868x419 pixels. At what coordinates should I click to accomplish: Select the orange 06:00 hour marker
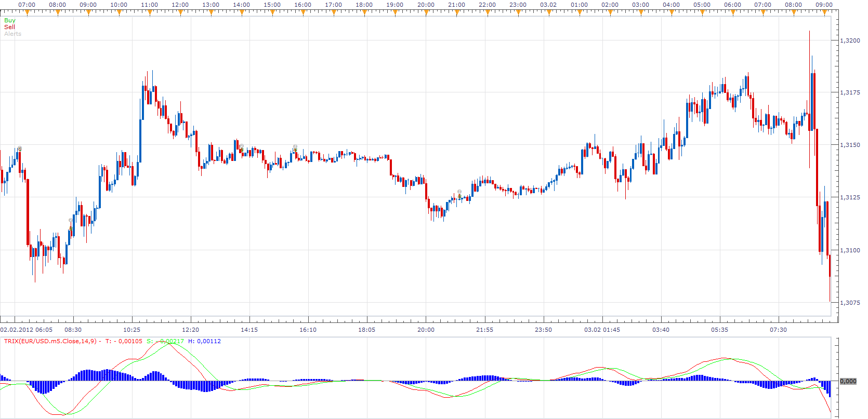733,12
